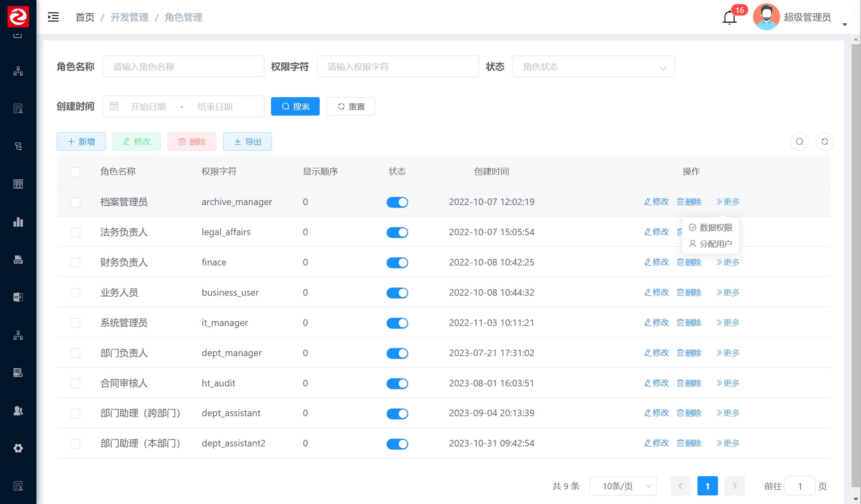Disable the finace role status switch
861x504 pixels.
[x=397, y=263]
